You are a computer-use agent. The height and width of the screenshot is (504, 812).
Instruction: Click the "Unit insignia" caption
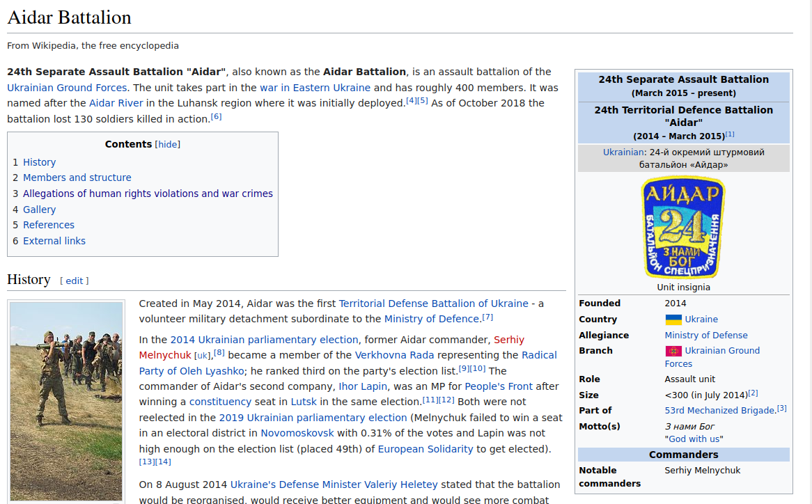point(684,288)
